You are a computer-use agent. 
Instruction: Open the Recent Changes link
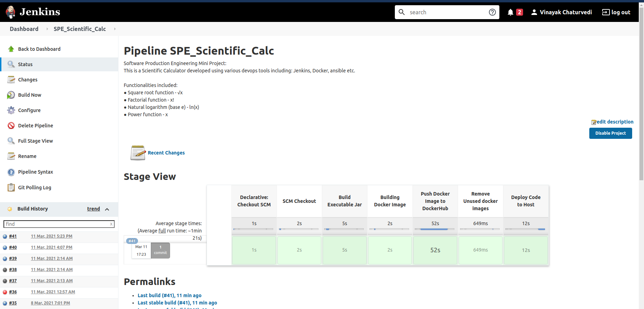pyautogui.click(x=166, y=153)
